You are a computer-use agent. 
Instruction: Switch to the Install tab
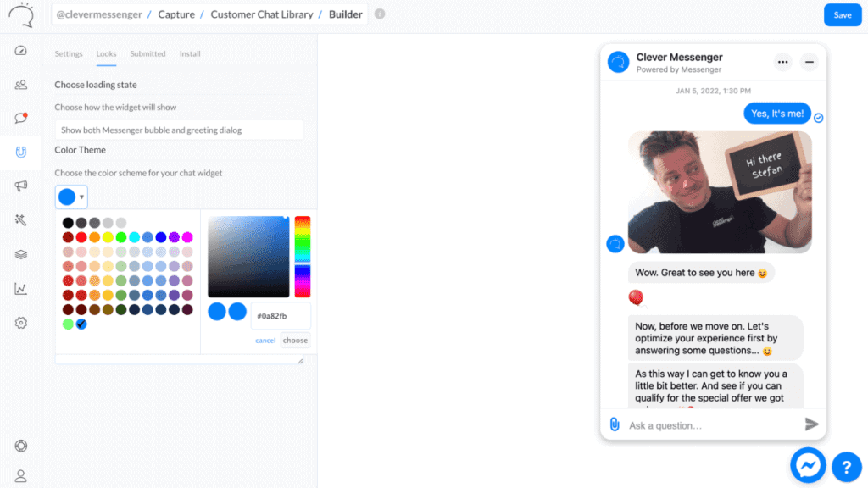coord(190,53)
